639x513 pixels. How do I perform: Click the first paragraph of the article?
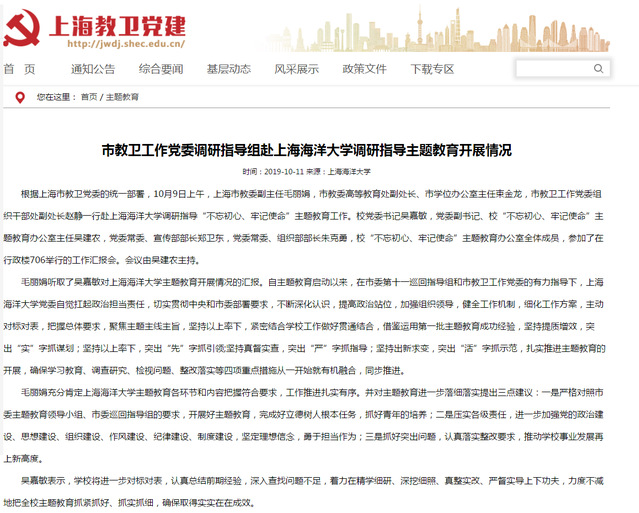(319, 214)
